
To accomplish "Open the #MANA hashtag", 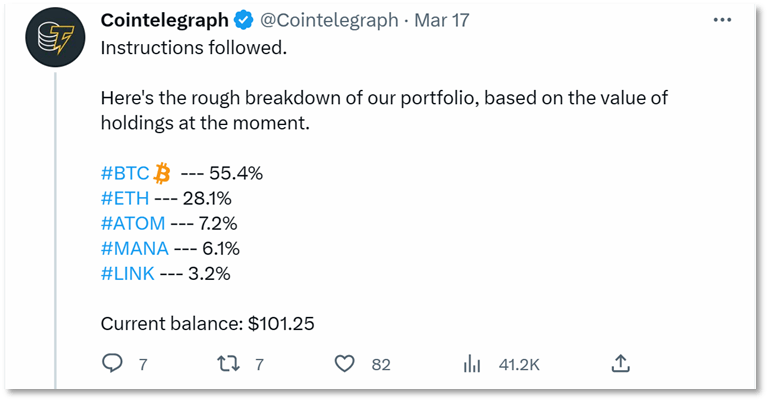I will coord(136,248).
